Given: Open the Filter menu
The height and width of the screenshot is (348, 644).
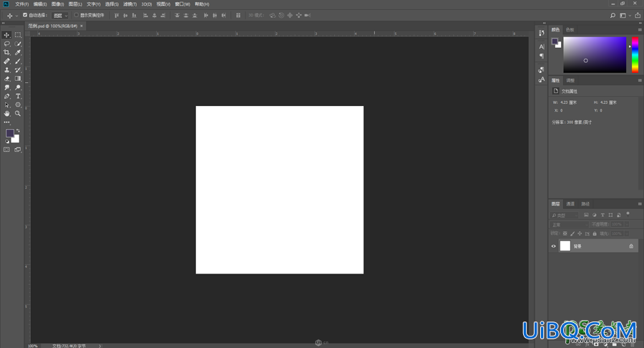Looking at the screenshot, I should (x=130, y=4).
